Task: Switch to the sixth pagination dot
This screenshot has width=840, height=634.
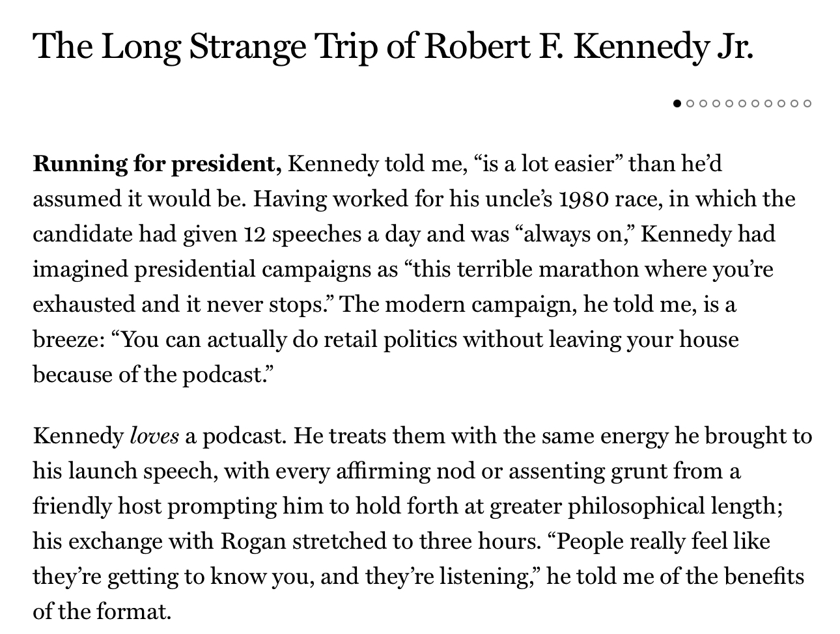Action: tap(742, 103)
